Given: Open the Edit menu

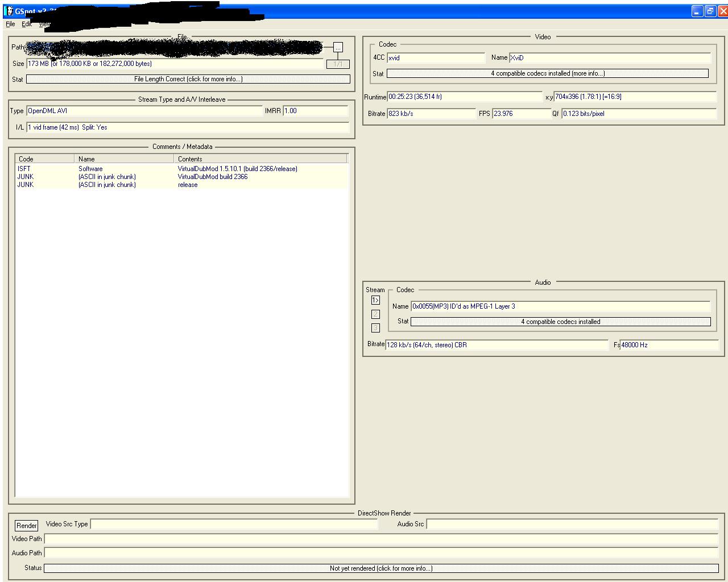Looking at the screenshot, I should point(26,24).
